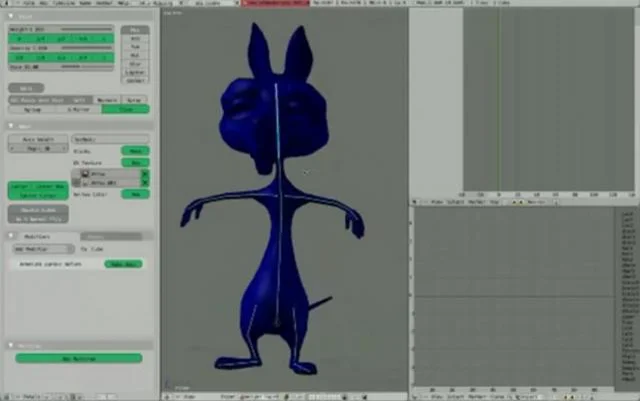Click the Add Multires button
The height and width of the screenshot is (401, 640).
pyautogui.click(x=79, y=359)
